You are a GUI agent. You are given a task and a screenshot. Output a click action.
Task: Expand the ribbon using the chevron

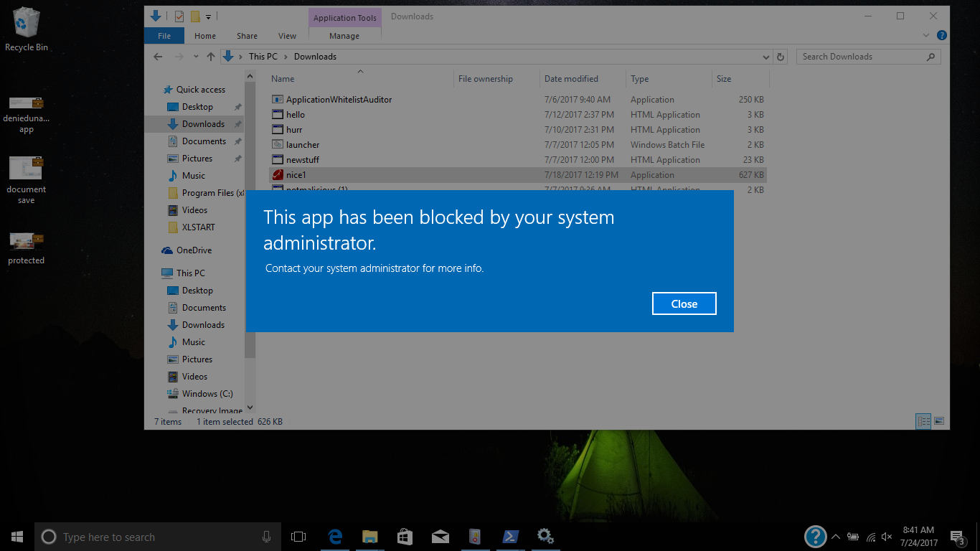click(926, 35)
